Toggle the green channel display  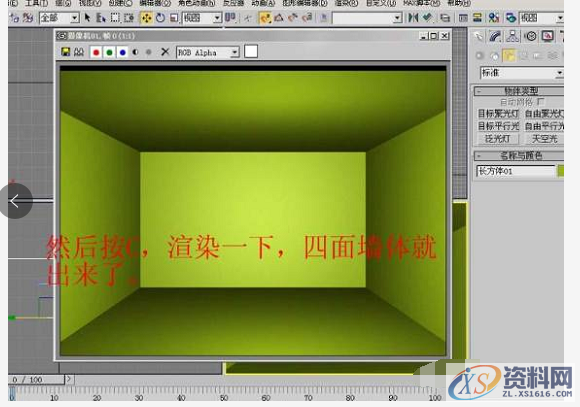click(109, 53)
